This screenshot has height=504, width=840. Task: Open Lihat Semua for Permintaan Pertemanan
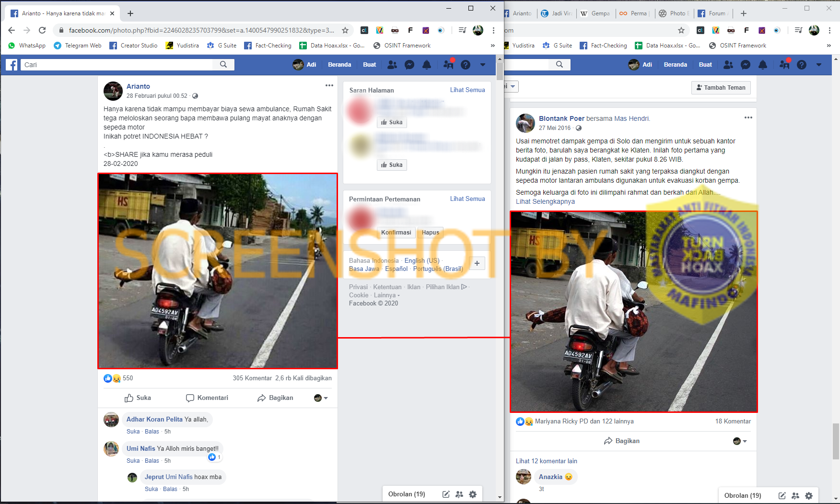467,199
